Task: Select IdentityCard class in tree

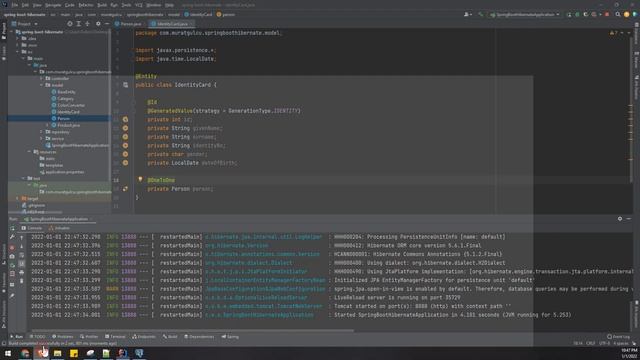Action: point(66,112)
